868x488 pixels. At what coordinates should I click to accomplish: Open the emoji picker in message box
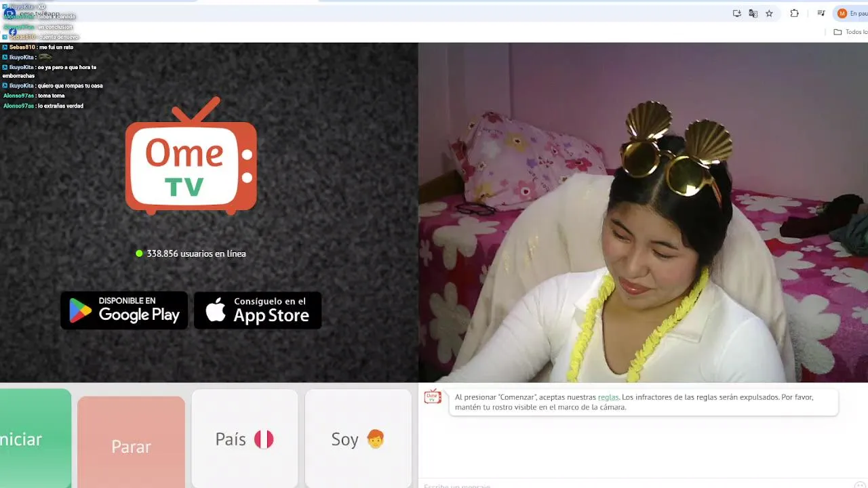(x=861, y=485)
